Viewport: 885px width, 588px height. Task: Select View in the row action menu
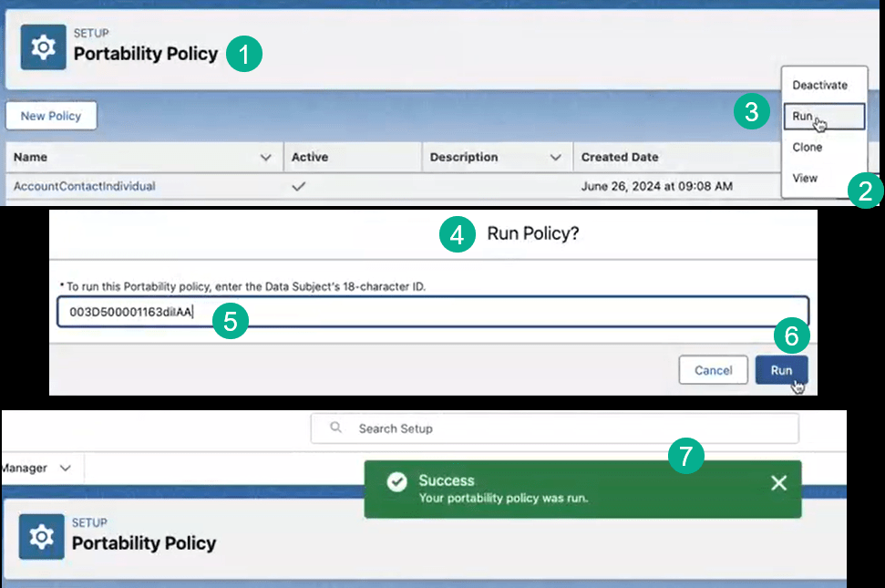click(805, 179)
